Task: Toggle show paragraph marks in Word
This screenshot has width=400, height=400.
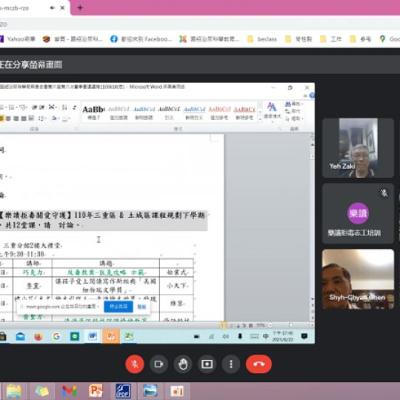Action: tap(74, 107)
